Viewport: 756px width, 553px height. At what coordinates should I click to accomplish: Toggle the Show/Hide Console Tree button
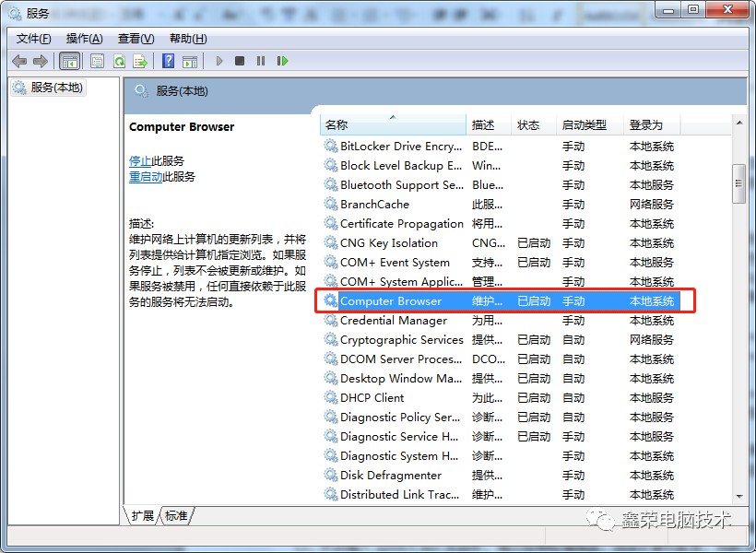(x=69, y=61)
